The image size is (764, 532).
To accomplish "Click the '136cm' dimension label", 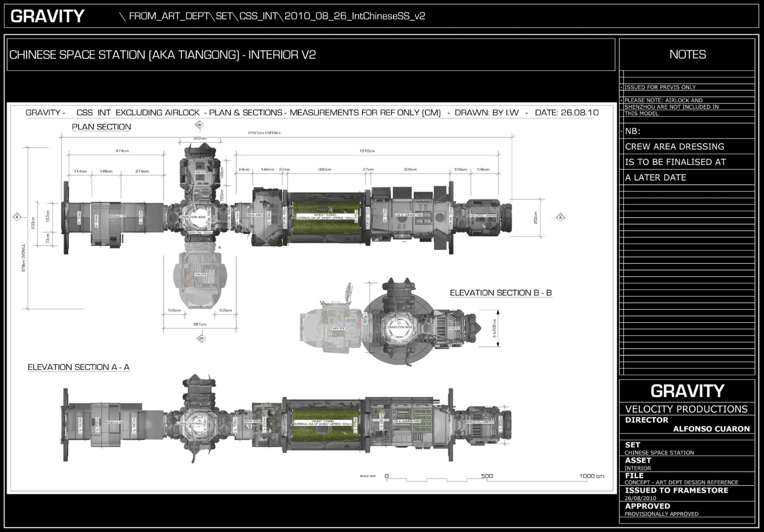I will tap(483, 169).
